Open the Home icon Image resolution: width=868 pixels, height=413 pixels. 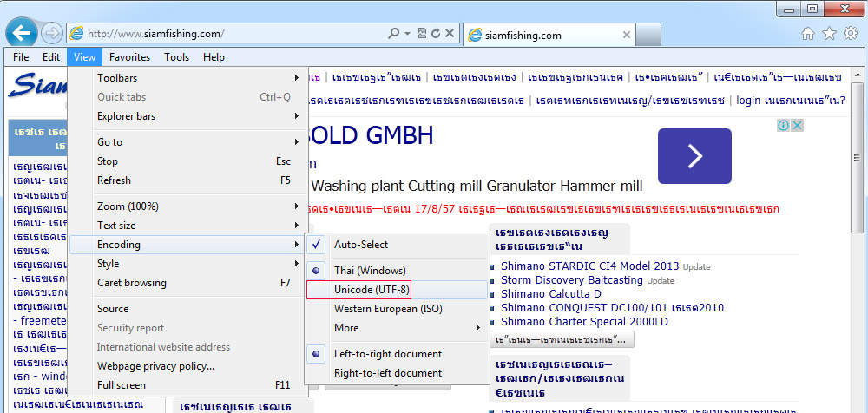808,34
